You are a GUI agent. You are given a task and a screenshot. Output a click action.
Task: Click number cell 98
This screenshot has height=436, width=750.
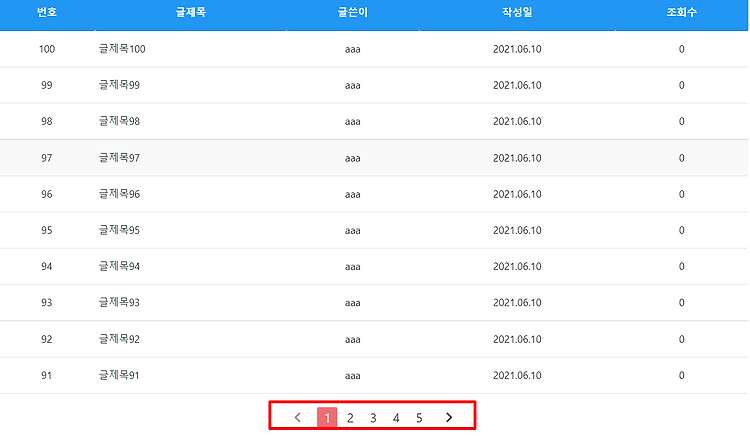point(46,121)
